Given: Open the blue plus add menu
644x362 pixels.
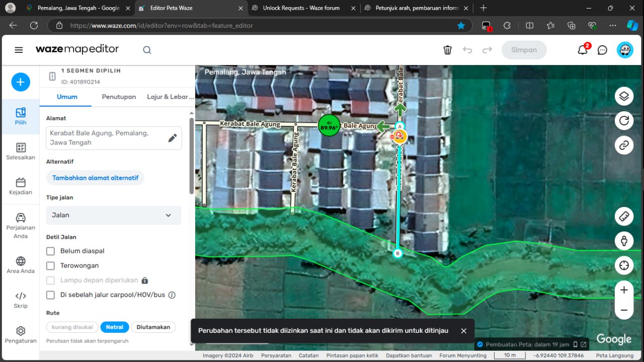Looking at the screenshot, I should (21, 82).
